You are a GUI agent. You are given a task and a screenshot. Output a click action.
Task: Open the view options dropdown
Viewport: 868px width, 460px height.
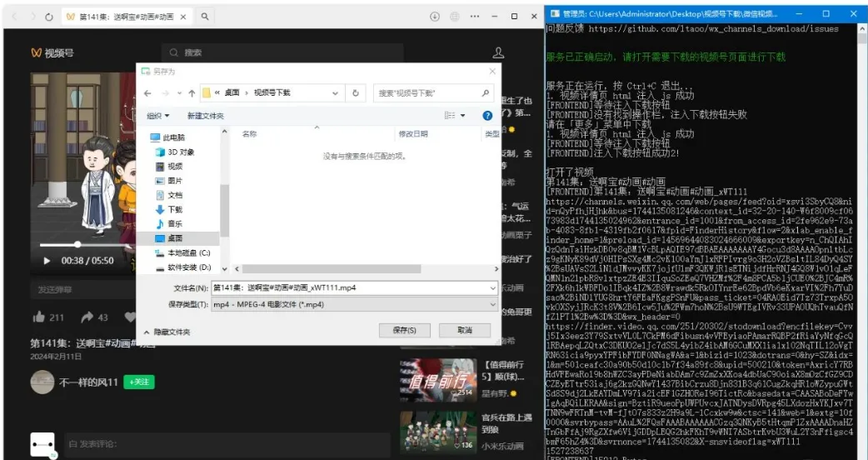[x=463, y=116]
